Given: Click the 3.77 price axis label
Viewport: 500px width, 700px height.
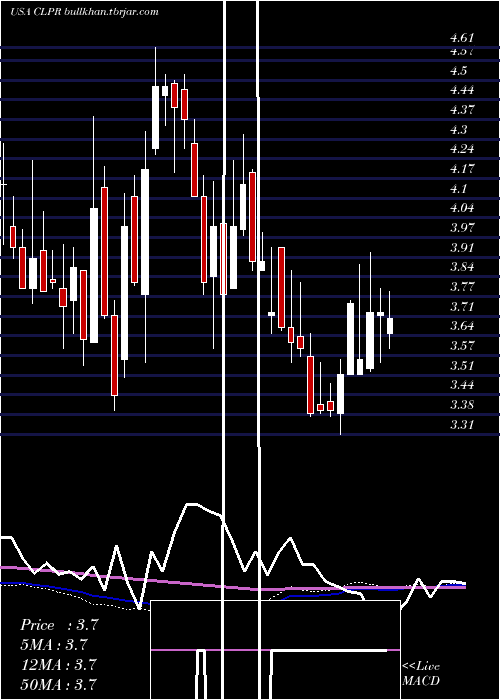Looking at the screenshot, I should tap(462, 287).
